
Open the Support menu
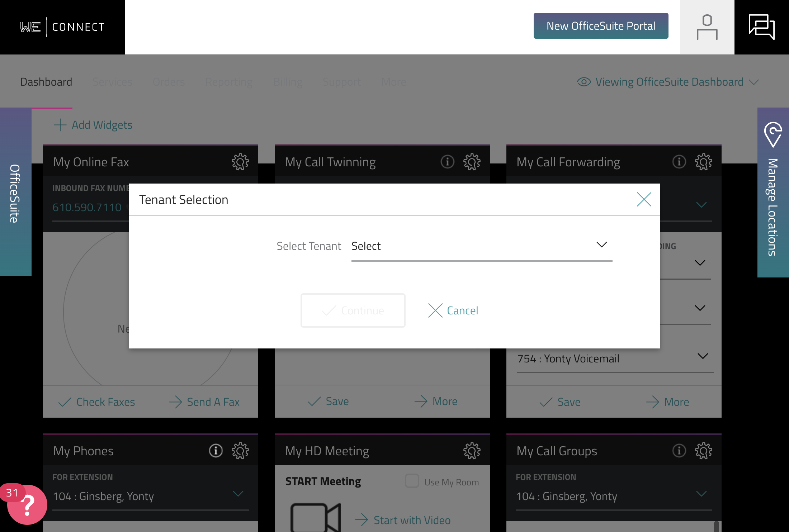(342, 82)
